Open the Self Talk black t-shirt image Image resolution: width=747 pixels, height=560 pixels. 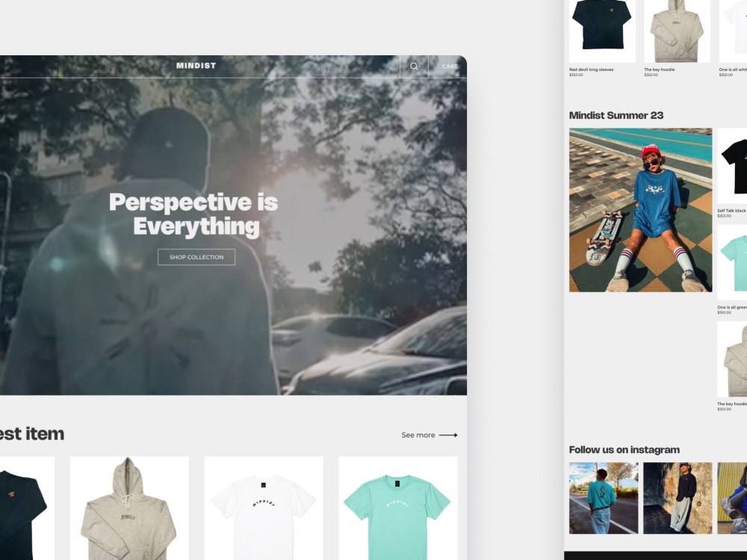(x=732, y=166)
